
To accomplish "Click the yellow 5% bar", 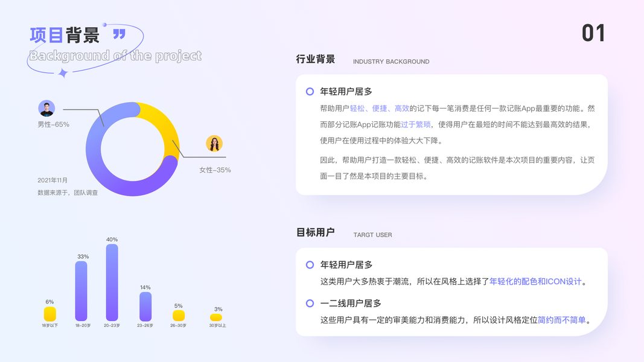I will click(x=179, y=316).
